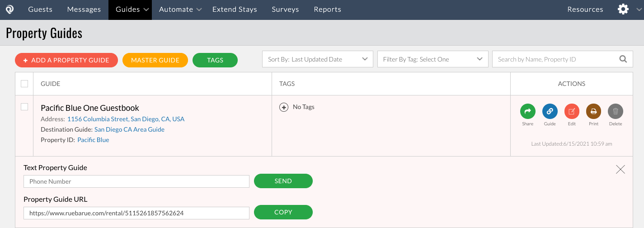Screen dimensions: 644x228
Task: Click the Phone Number input field
Action: pos(136,181)
